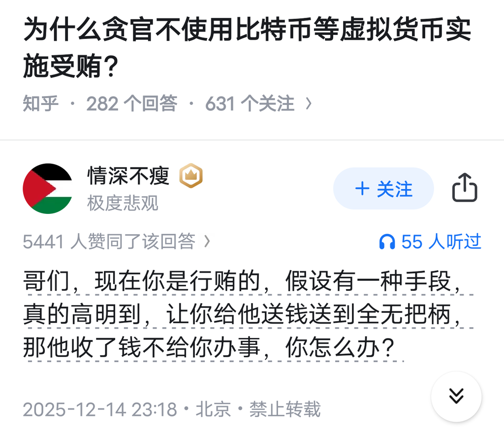Viewport: 504px width, 441px height.
Task: Tap the 55 人听过 listen count
Action: [x=441, y=241]
